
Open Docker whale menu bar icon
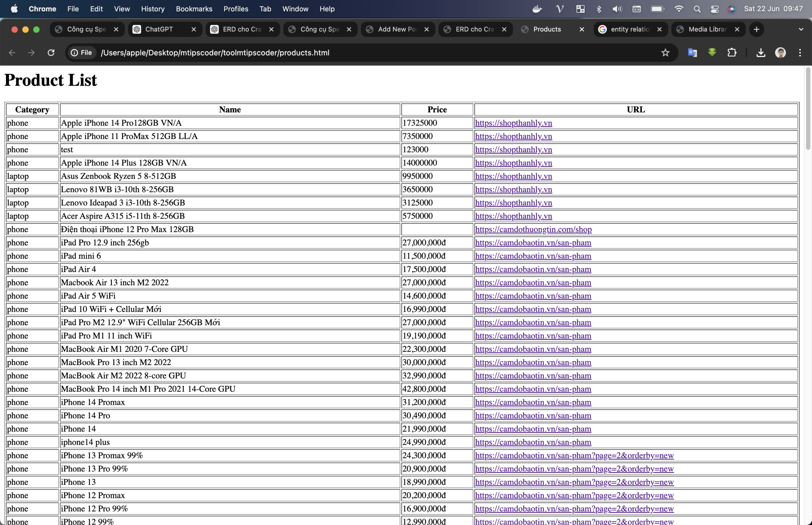tap(537, 9)
